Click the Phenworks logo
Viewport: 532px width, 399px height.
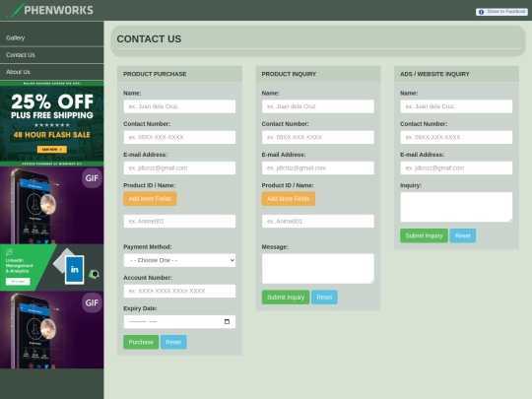click(50, 10)
